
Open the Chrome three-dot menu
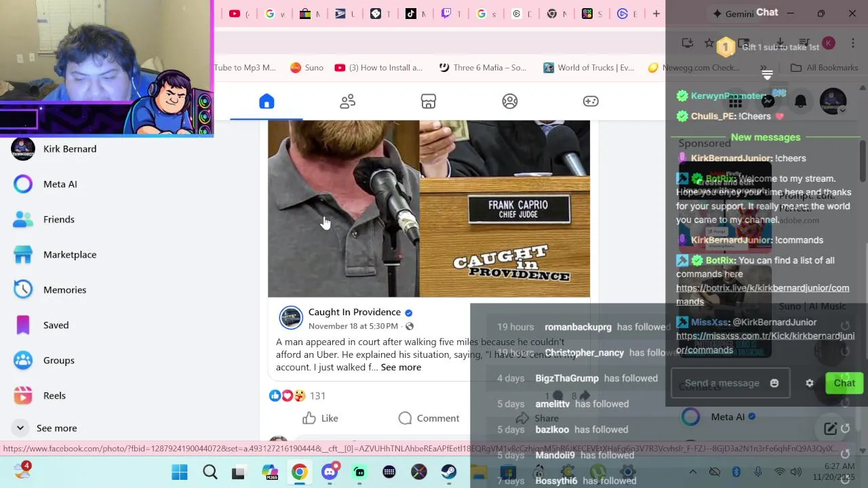point(853,43)
